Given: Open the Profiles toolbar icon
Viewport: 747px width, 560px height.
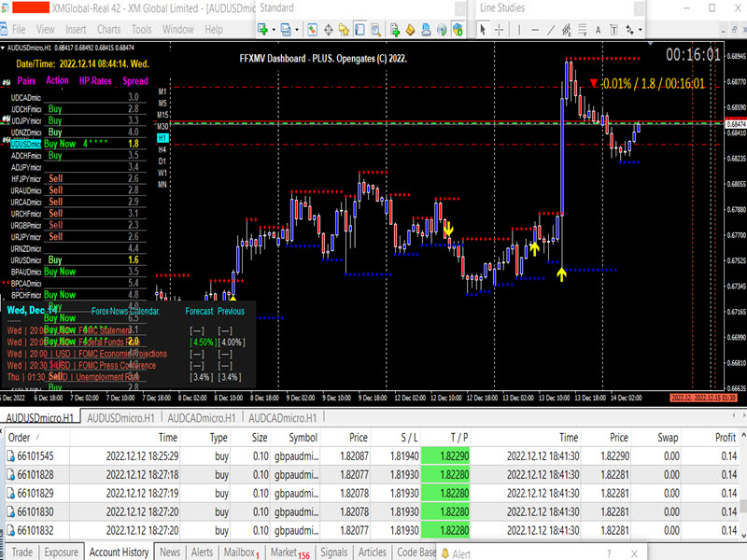Looking at the screenshot, I should [286, 30].
